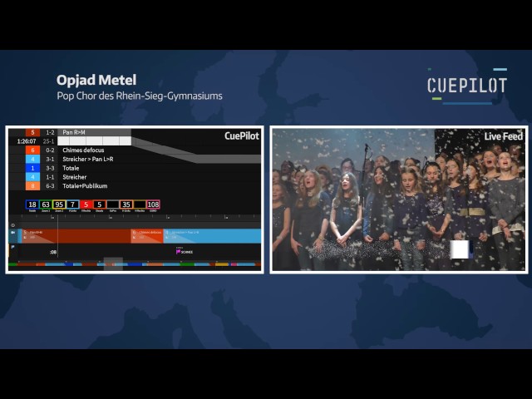Click the orange Chimes defocus timeline clip
532x399 pixels.
tap(147, 236)
